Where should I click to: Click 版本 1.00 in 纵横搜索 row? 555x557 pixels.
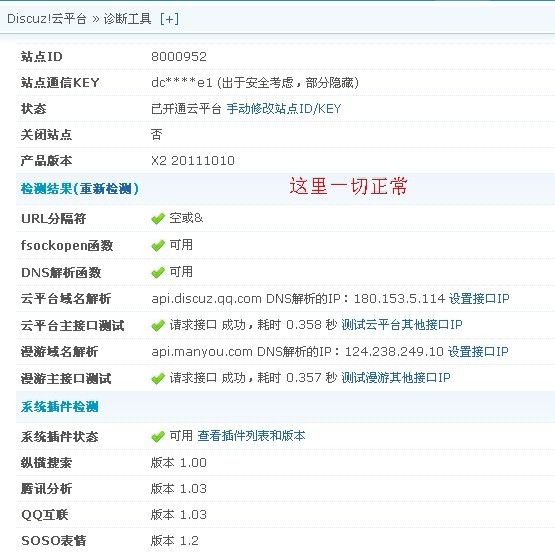pos(178,463)
